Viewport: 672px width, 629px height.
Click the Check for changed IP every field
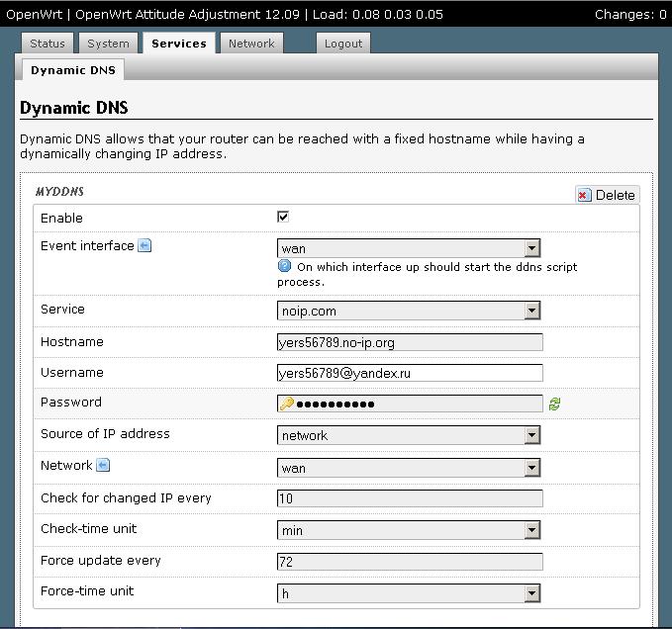pos(410,498)
